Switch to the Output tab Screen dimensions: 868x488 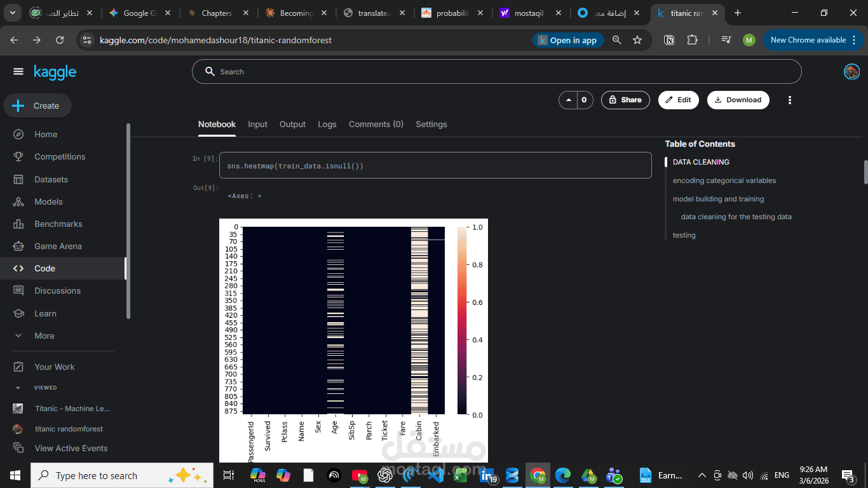tap(292, 125)
